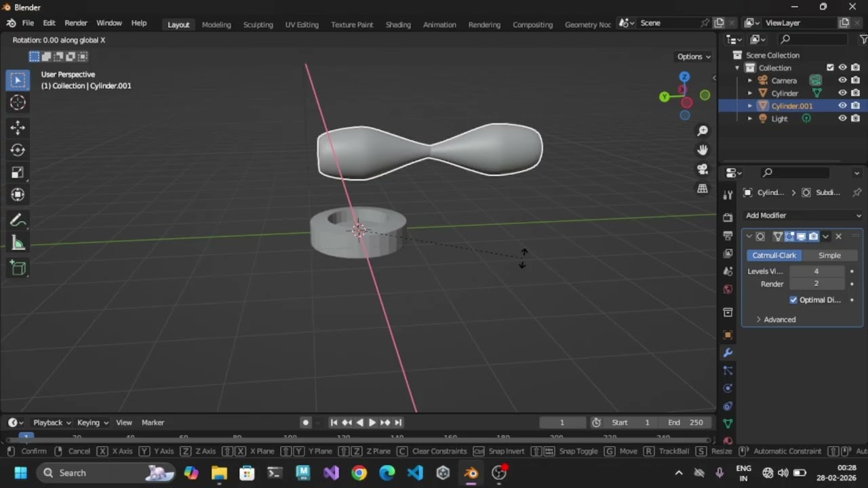Screen dimensions: 868x488
Task: Collapse the Collection tree arrow
Action: 737,68
